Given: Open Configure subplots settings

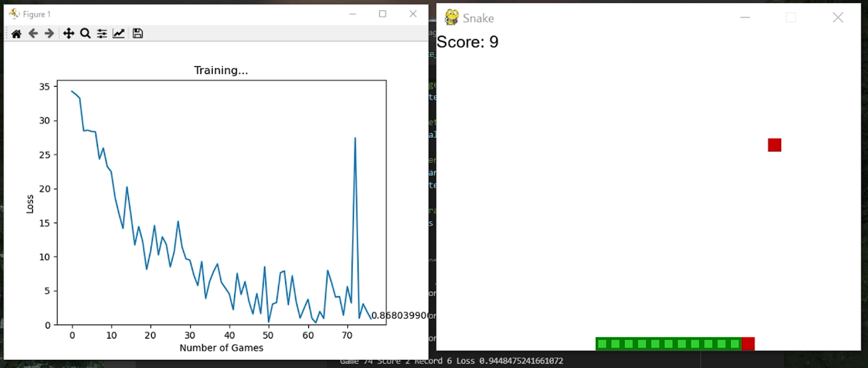Looking at the screenshot, I should click(x=102, y=33).
